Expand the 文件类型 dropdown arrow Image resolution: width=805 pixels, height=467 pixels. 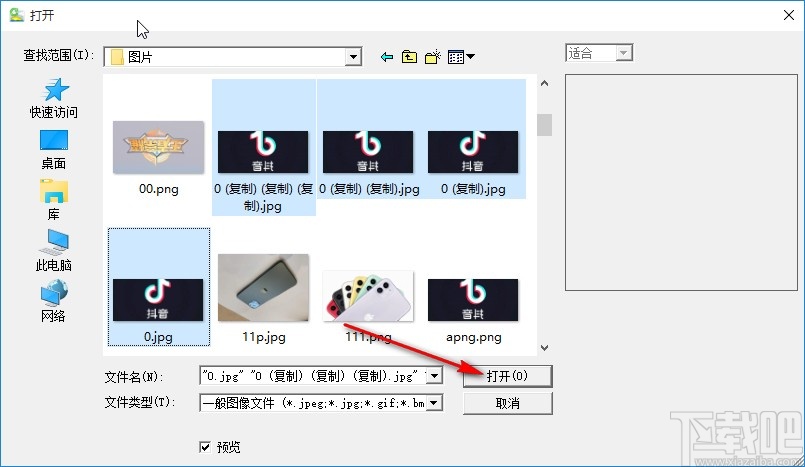pos(434,403)
